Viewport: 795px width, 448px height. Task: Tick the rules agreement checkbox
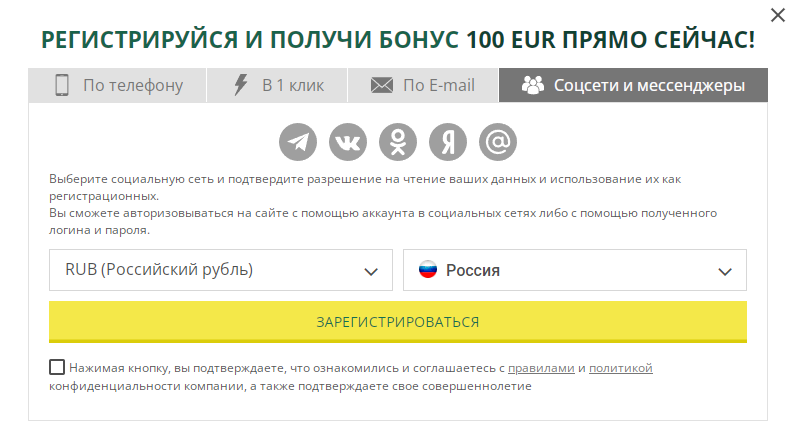pos(57,367)
